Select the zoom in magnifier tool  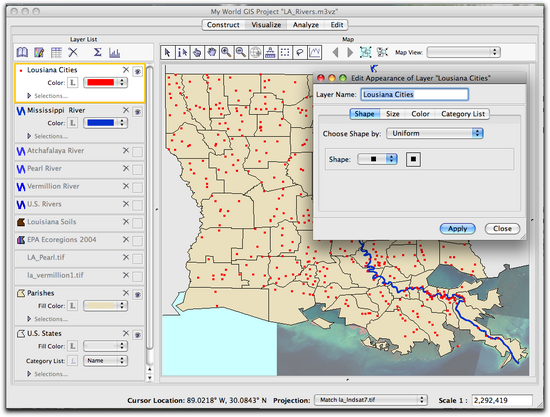coord(226,53)
